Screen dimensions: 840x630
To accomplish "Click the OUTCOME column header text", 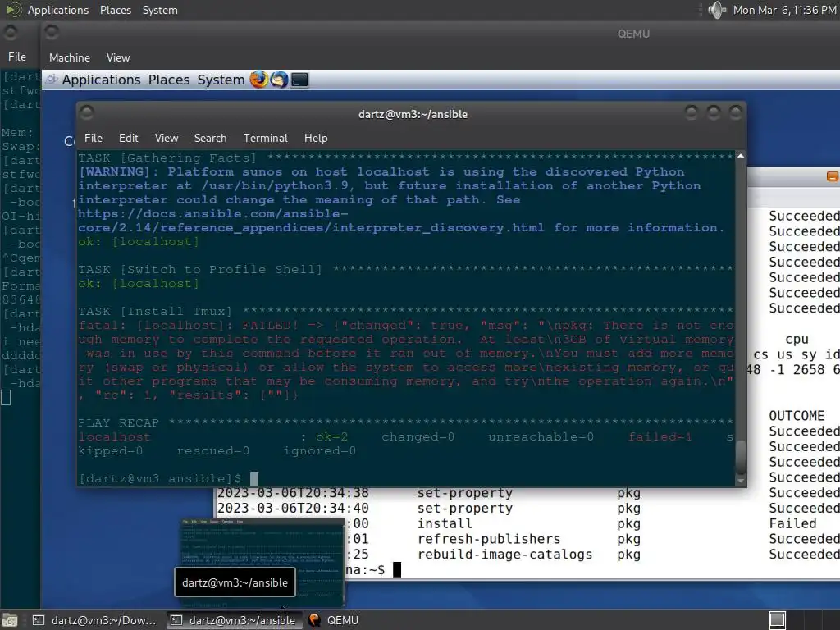I will tap(797, 416).
